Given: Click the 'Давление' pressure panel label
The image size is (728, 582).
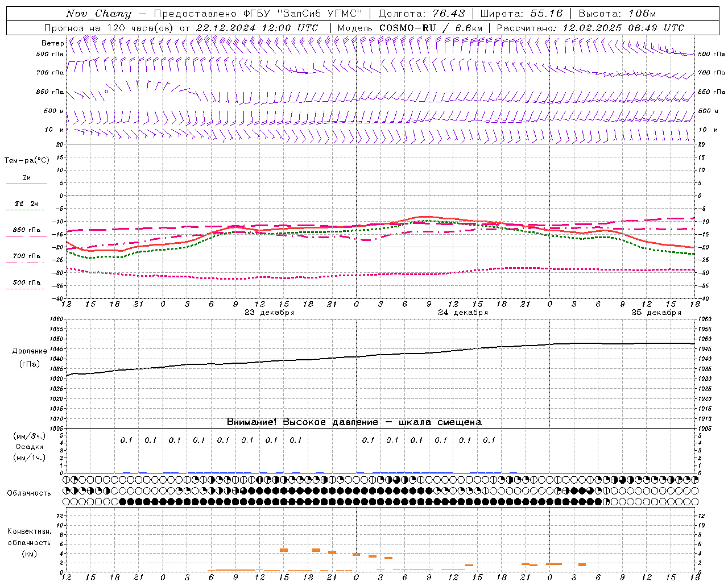Looking at the screenshot, I should (x=30, y=351).
